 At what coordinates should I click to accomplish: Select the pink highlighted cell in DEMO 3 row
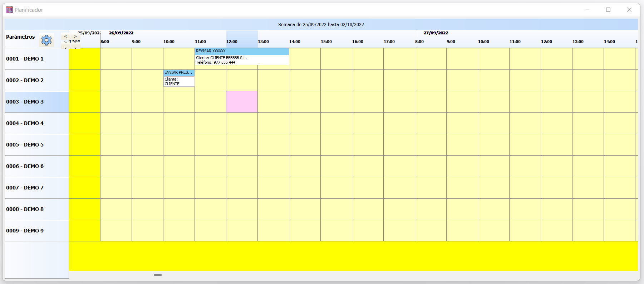click(242, 102)
